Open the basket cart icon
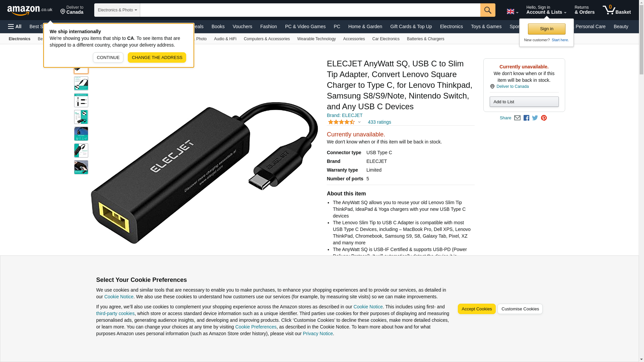Image resolution: width=644 pixels, height=362 pixels. [616, 10]
